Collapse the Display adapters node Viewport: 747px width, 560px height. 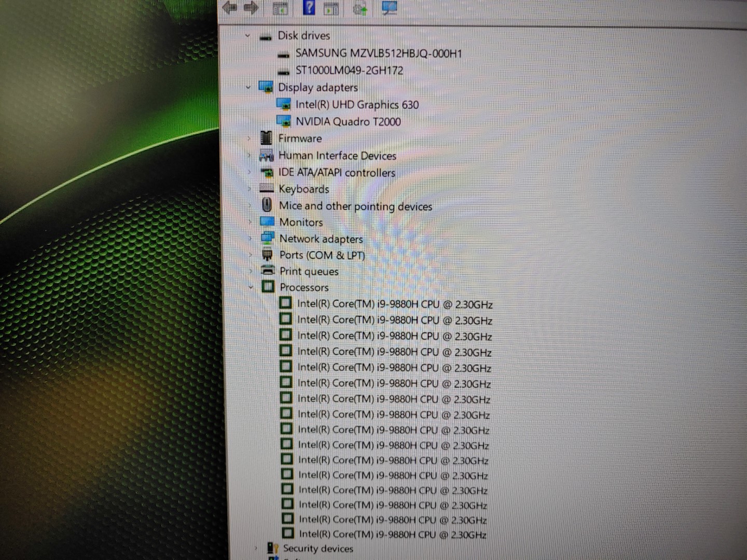pyautogui.click(x=248, y=87)
